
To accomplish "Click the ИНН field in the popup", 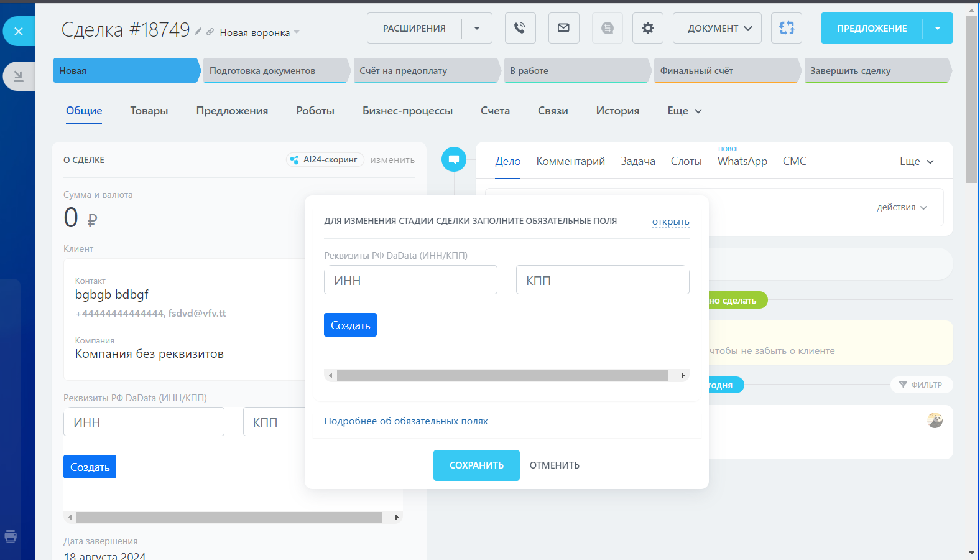I will [410, 280].
